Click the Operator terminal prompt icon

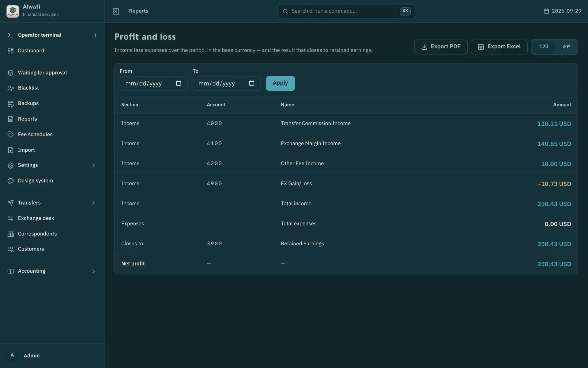pos(10,35)
